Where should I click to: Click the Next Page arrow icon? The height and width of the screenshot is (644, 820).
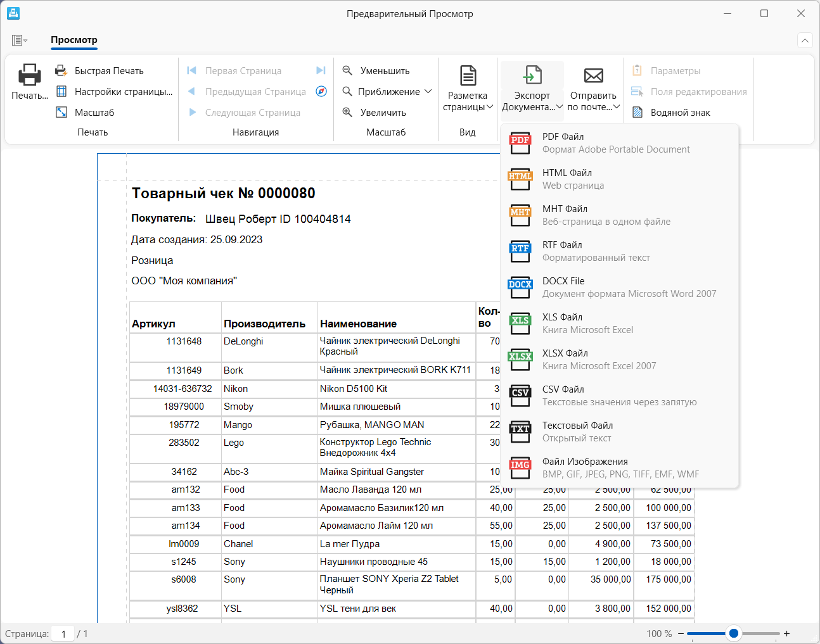192,112
